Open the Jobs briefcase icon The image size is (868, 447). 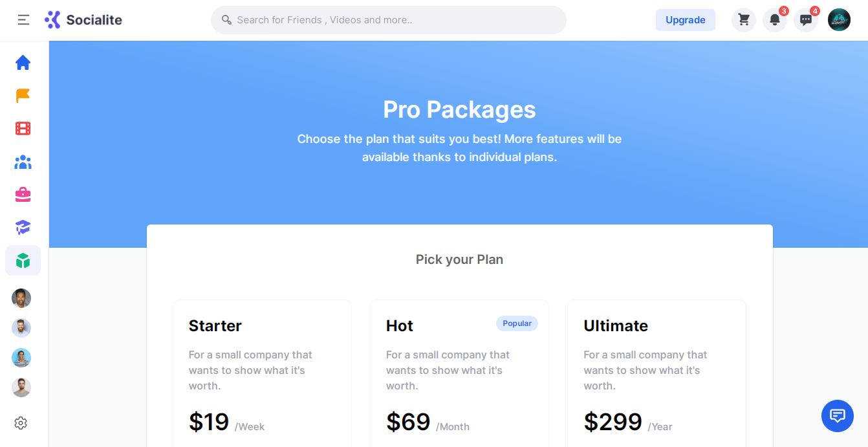23,195
